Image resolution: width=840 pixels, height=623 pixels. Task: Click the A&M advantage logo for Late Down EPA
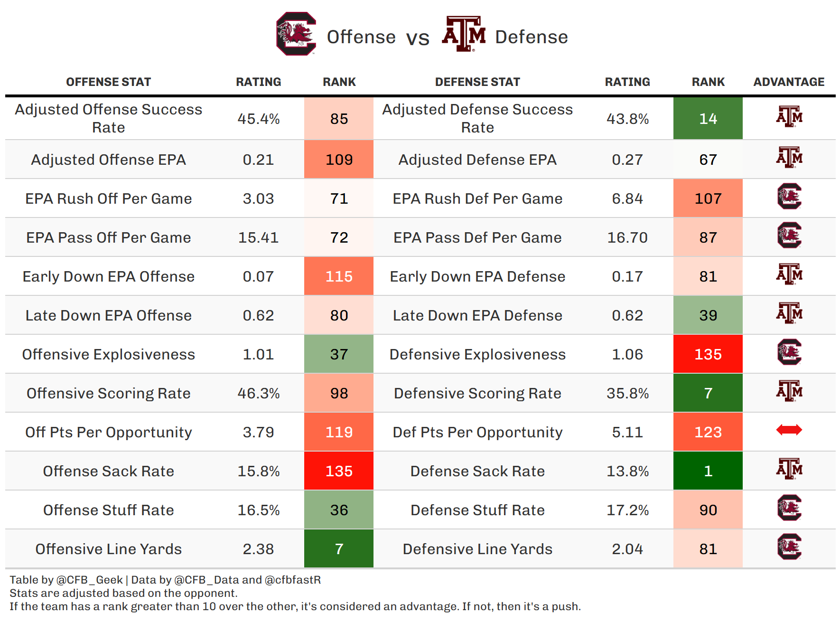coord(789,313)
